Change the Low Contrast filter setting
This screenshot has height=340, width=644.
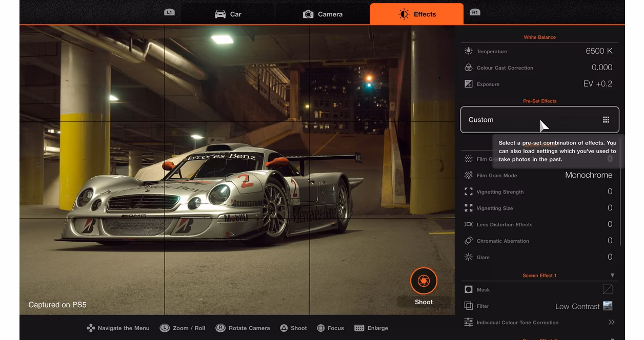[577, 306]
